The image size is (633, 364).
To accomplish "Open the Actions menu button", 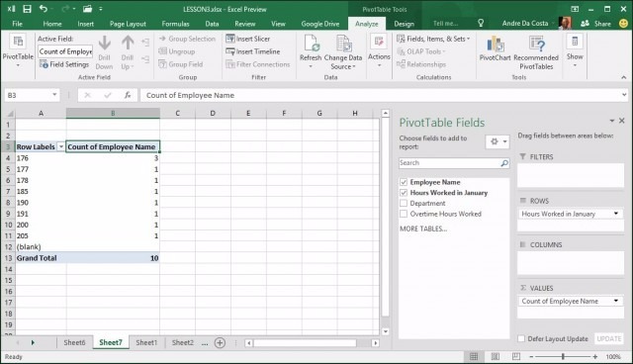I will coord(379,51).
